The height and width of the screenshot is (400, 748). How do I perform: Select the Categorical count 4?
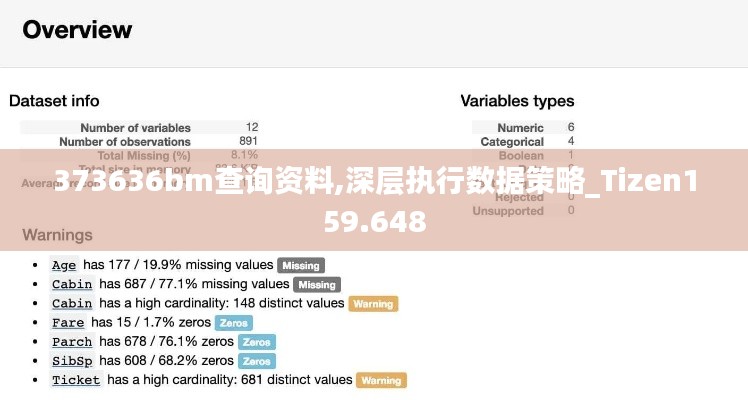point(571,141)
